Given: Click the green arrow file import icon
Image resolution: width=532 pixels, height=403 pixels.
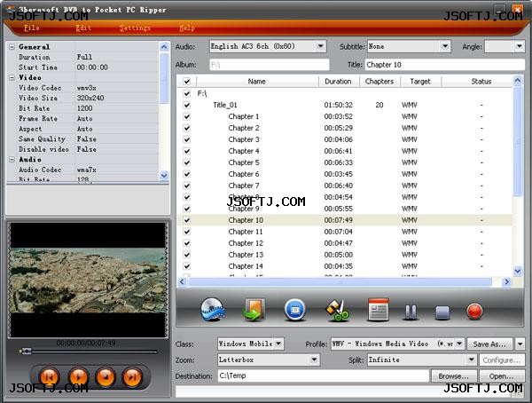Looking at the screenshot, I should [x=254, y=309].
